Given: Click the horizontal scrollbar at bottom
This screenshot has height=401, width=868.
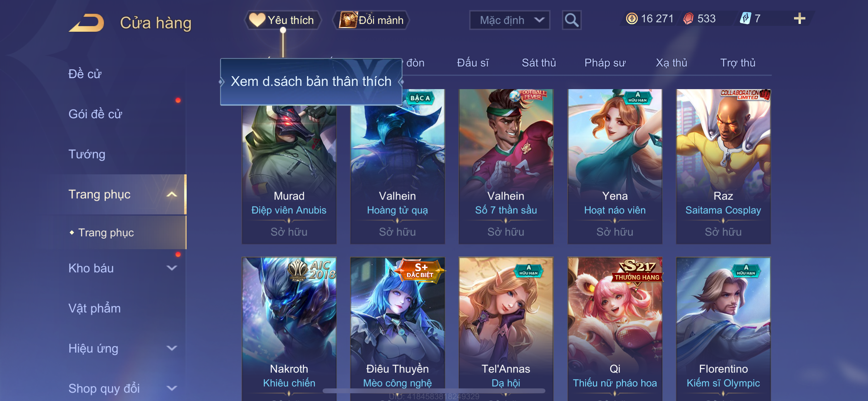Looking at the screenshot, I should click(434, 391).
